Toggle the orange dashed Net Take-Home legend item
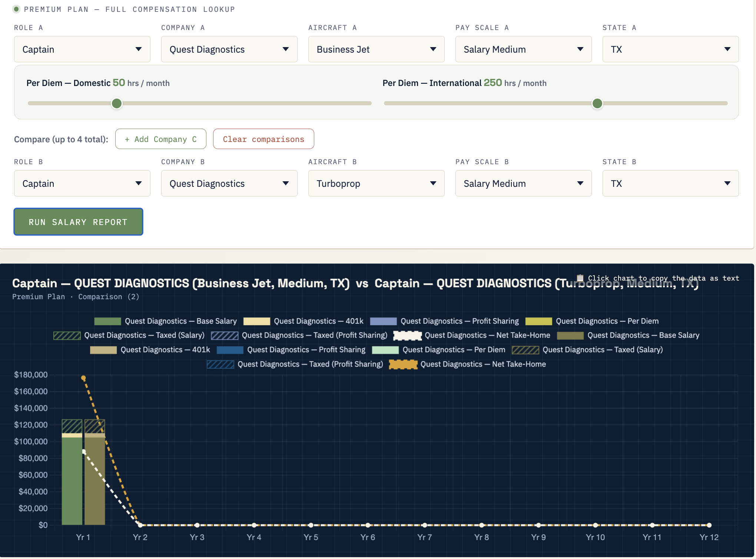 coord(468,364)
